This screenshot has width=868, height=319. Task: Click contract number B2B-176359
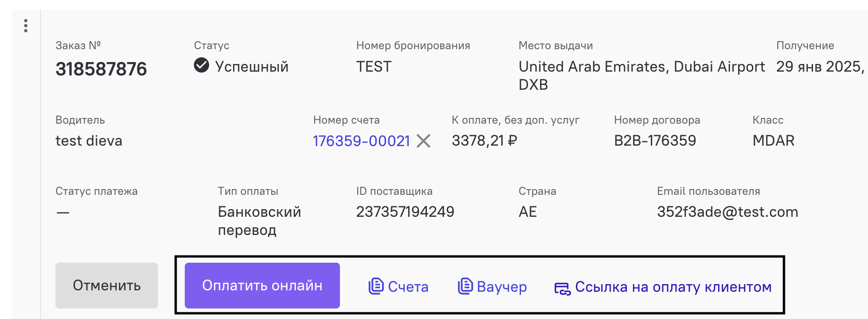point(655,141)
